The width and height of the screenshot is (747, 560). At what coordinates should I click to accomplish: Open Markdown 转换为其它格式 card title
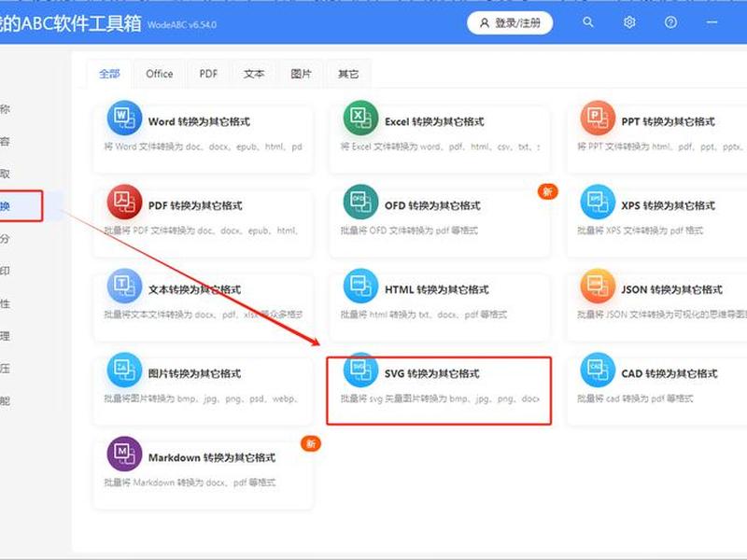[212, 457]
